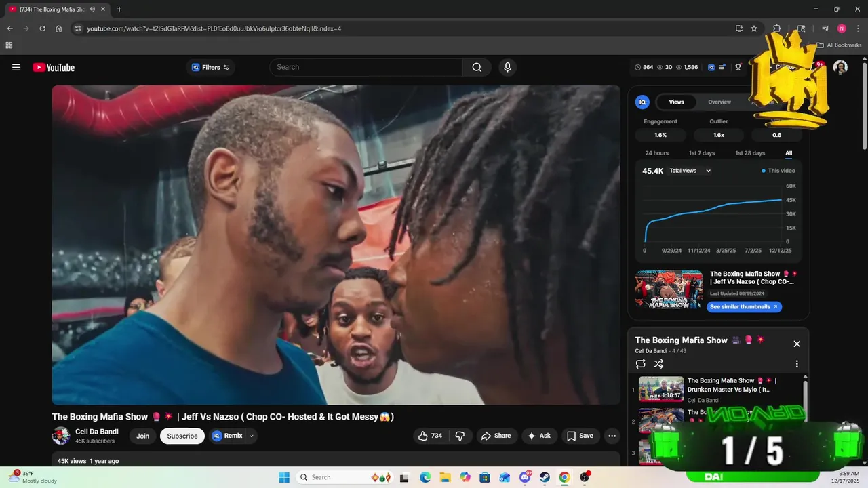Subscribe to Cell Da Bandi
The image size is (868, 488).
(182, 436)
